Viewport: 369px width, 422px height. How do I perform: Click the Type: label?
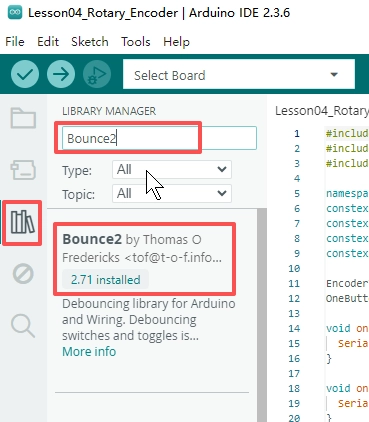point(77,171)
